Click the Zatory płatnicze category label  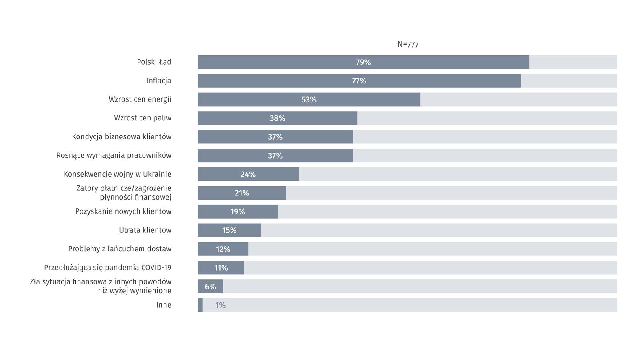(x=124, y=193)
